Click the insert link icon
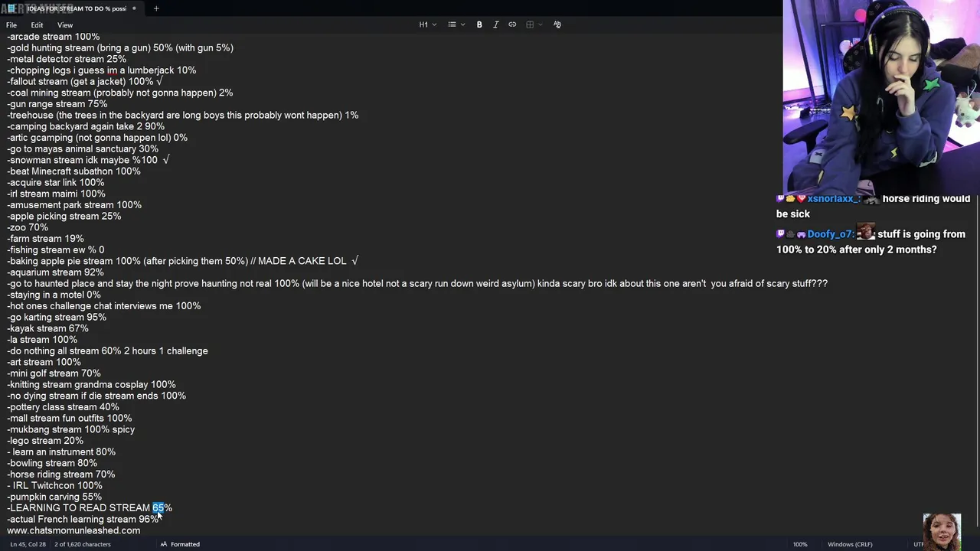Screen dimensions: 980x551 (512, 24)
